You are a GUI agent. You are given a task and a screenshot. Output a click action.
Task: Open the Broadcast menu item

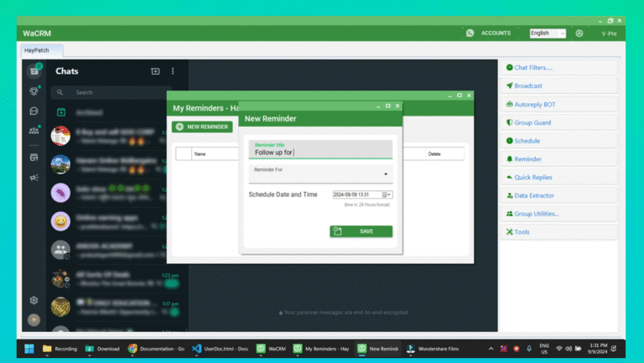pyautogui.click(x=527, y=86)
